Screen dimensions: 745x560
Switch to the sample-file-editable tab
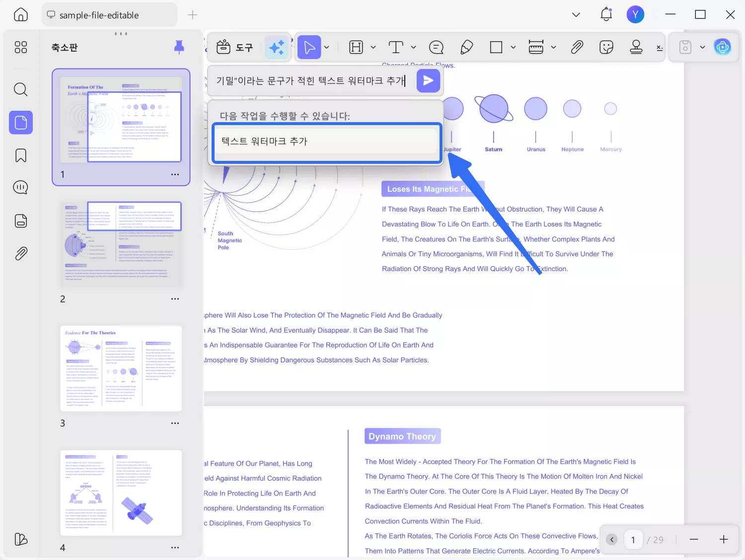click(109, 15)
